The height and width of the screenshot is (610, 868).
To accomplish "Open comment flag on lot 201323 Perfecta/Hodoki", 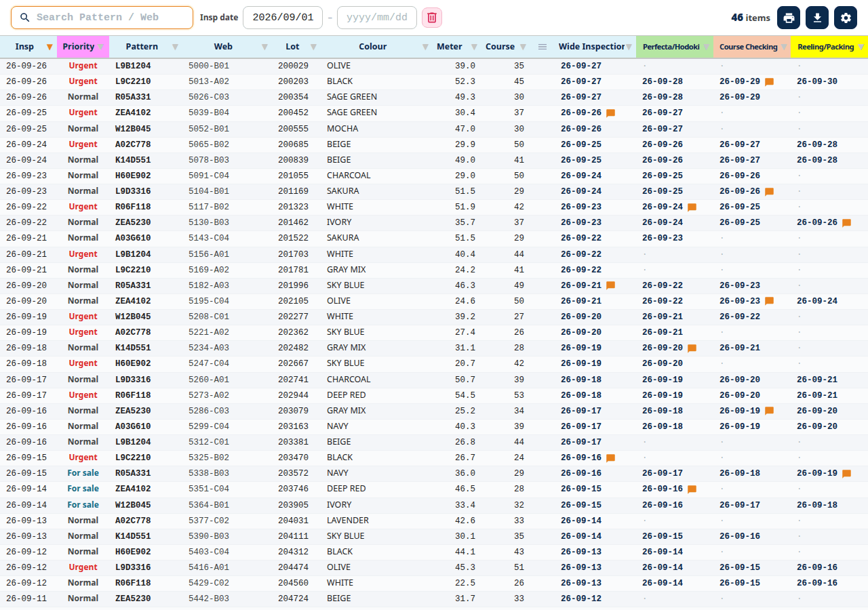I will tap(692, 207).
